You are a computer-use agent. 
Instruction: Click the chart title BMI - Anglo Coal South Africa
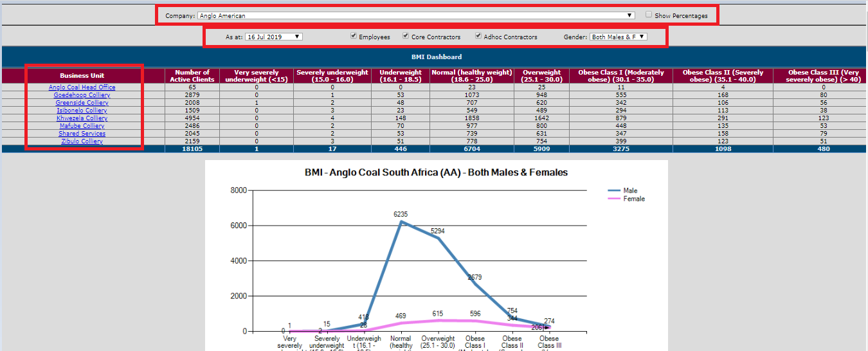436,173
